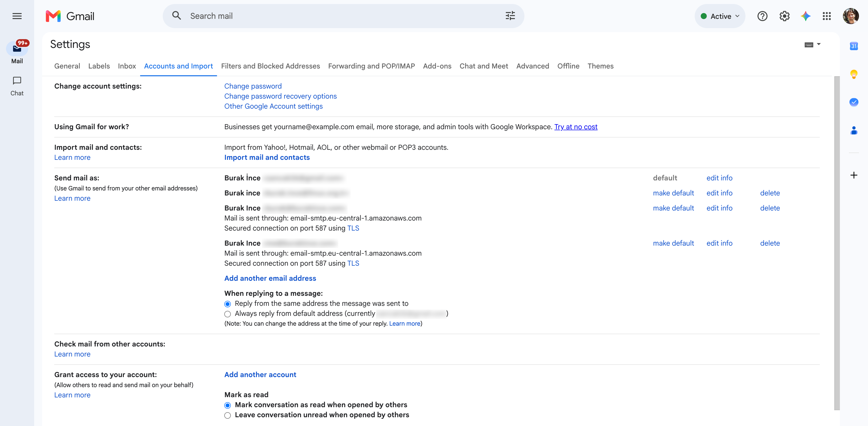The height and width of the screenshot is (426, 868).
Task: Select Mark conversation as read option
Action: [x=228, y=405]
